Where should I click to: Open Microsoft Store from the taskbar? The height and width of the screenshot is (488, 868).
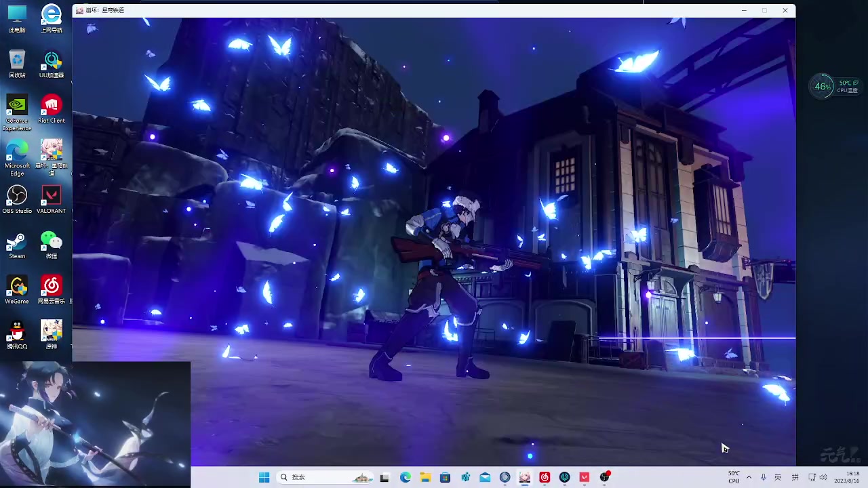coord(445,477)
